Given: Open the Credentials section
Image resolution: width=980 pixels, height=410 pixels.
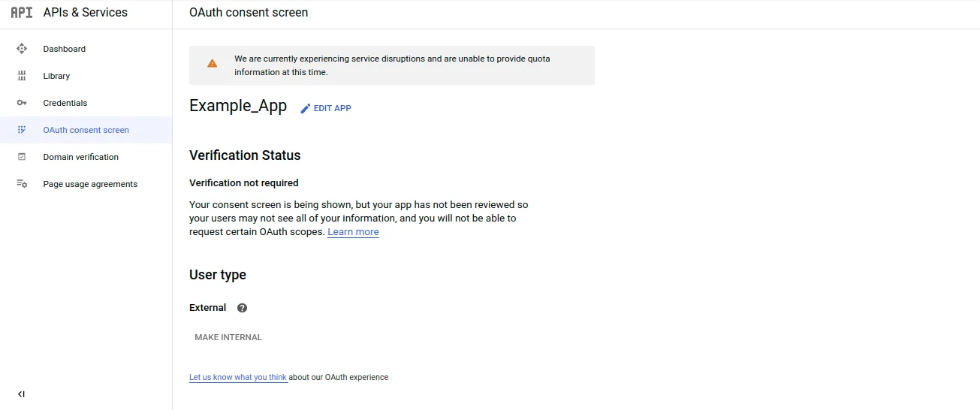Looking at the screenshot, I should (x=86, y=103).
